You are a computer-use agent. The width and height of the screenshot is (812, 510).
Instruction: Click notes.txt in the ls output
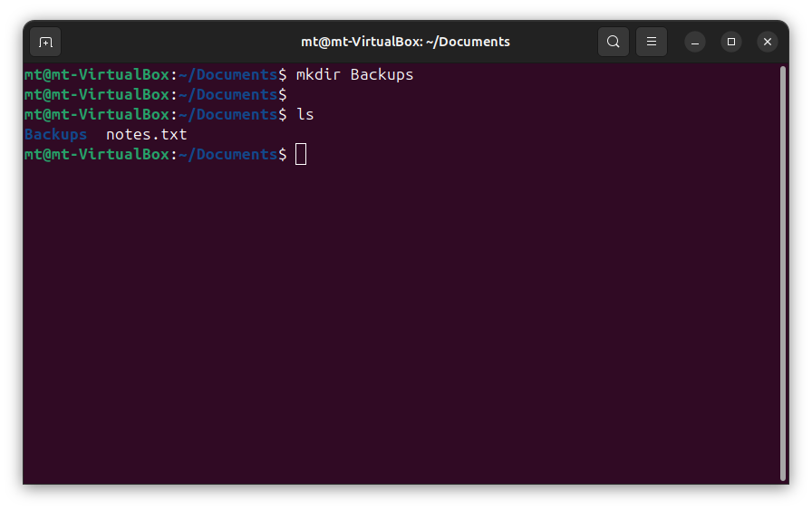click(146, 134)
